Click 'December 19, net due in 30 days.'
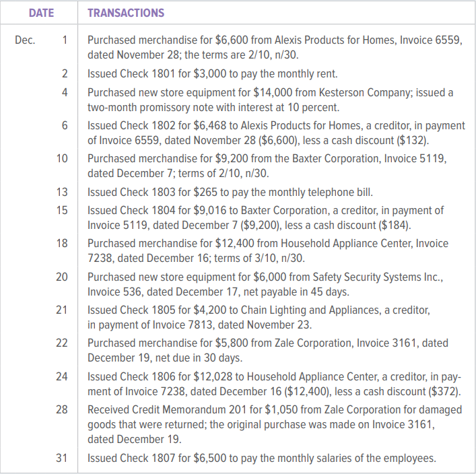476x474 pixels. pyautogui.click(x=165, y=358)
